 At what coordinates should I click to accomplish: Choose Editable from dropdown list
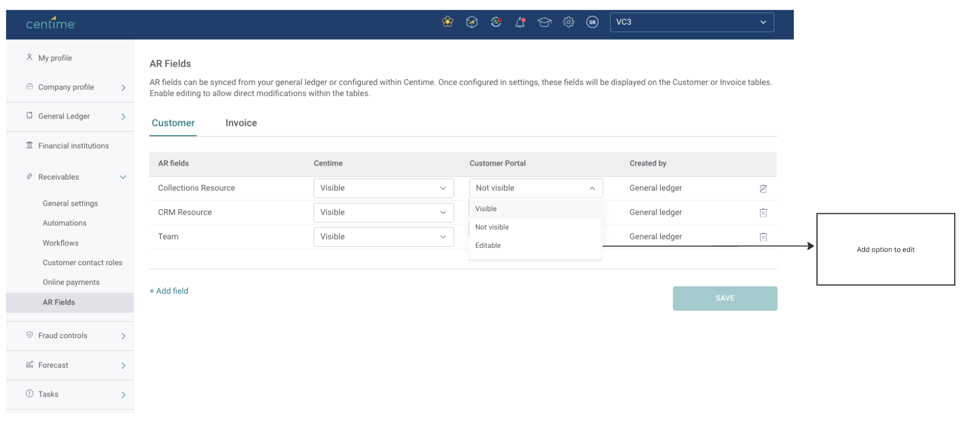point(488,245)
